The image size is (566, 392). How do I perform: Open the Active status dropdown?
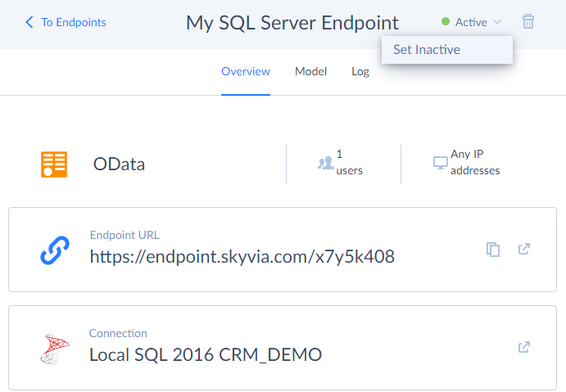471,22
